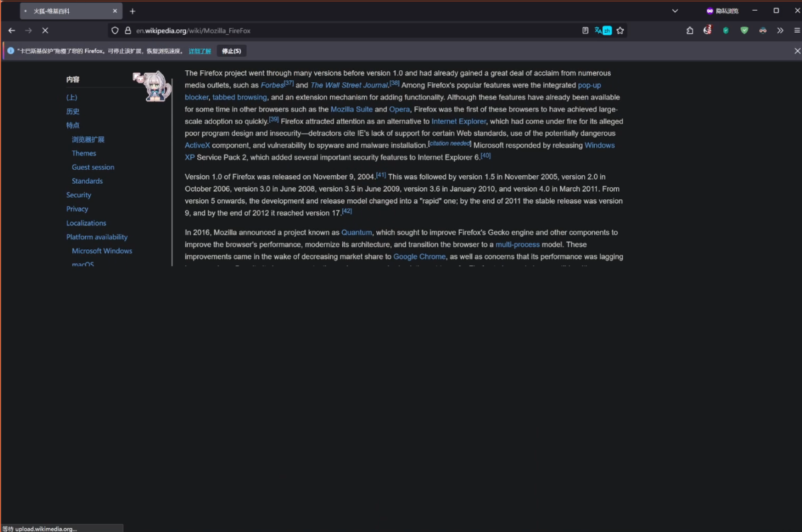Open the Internet Explorer link

(x=458, y=122)
